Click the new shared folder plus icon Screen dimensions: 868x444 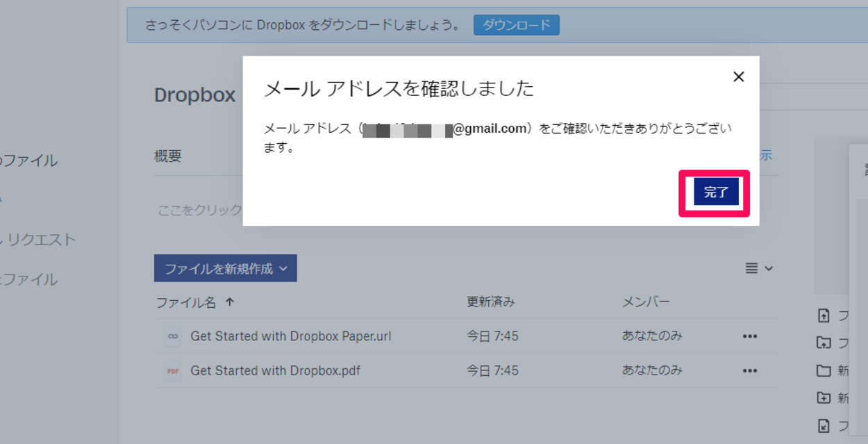[824, 398]
